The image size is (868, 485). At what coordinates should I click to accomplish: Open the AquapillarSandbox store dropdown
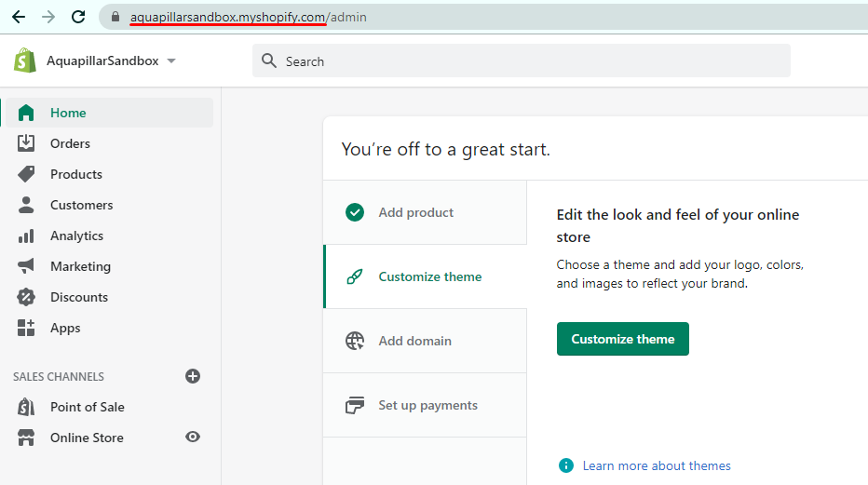tap(111, 61)
